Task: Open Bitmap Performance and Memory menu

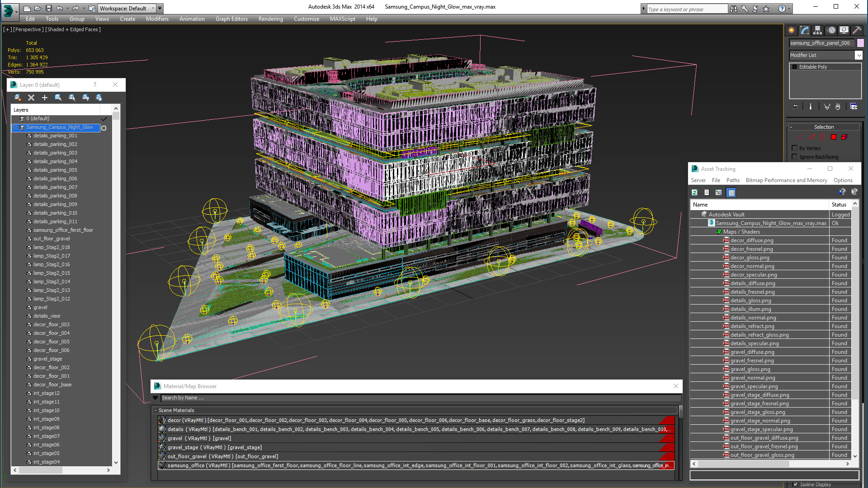Action: tap(786, 180)
